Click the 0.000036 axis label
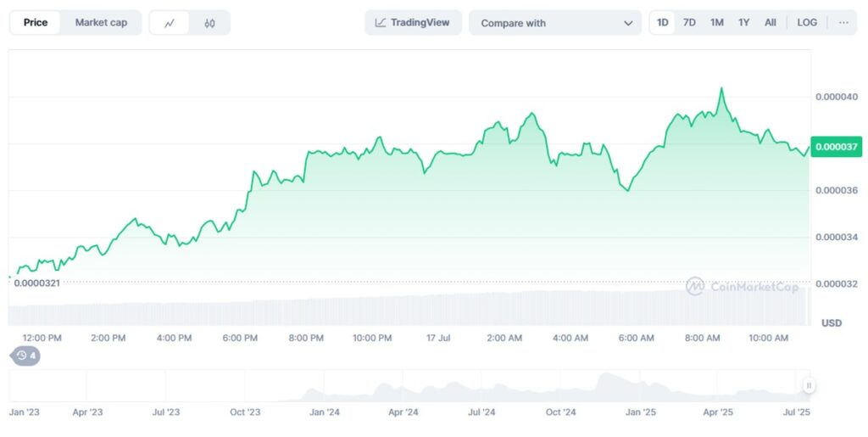Screen dimensions: 868x437 click(837, 191)
